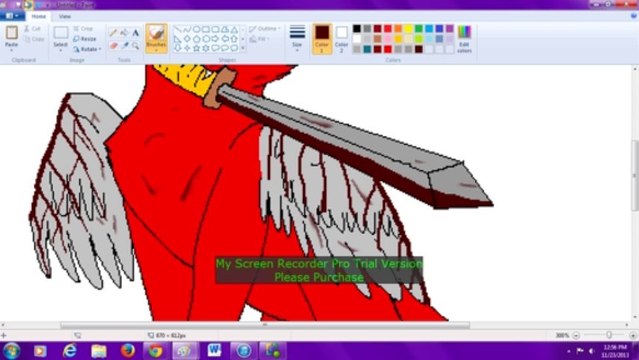The height and width of the screenshot is (360, 639).
Task: Choose the Left arrow shape
Action: click(x=225, y=39)
